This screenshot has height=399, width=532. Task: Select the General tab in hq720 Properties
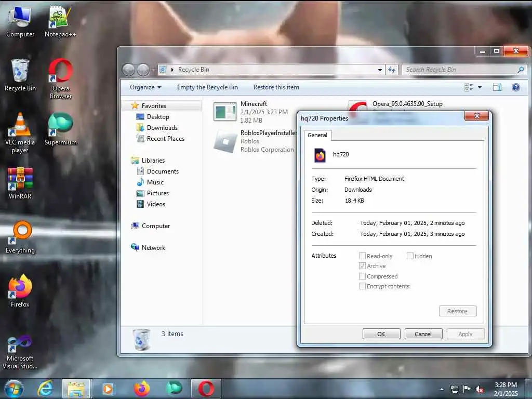click(317, 135)
